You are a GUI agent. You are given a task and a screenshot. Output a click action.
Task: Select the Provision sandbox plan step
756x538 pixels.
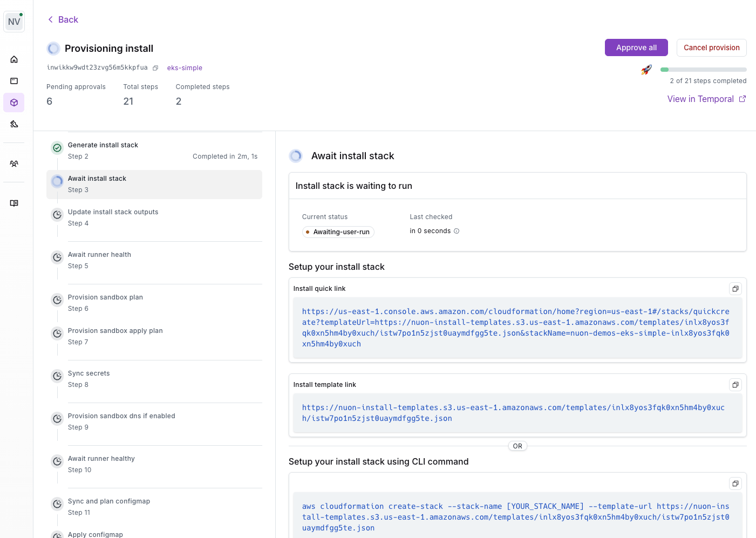[x=154, y=303]
